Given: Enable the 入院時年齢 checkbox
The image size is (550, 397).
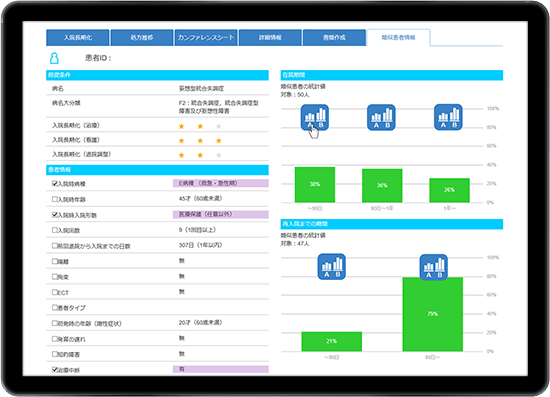Looking at the screenshot, I should coord(54,199).
